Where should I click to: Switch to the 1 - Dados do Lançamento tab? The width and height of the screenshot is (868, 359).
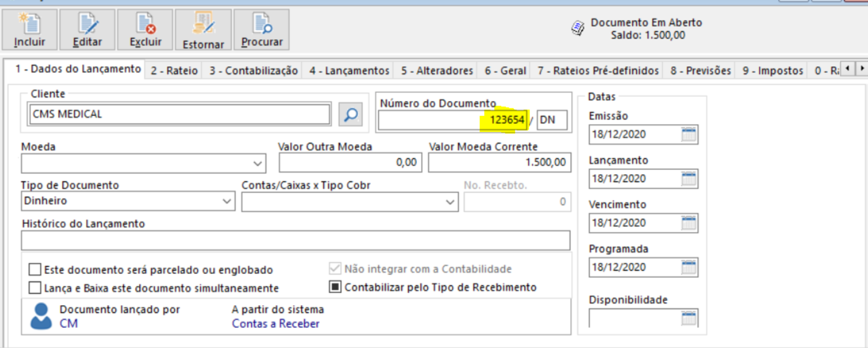[78, 69]
